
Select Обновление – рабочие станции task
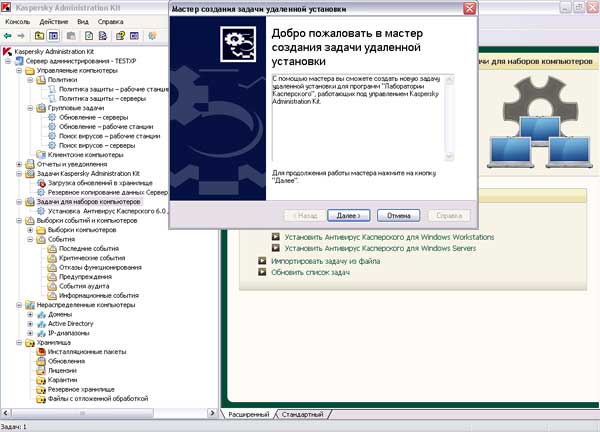(106, 127)
